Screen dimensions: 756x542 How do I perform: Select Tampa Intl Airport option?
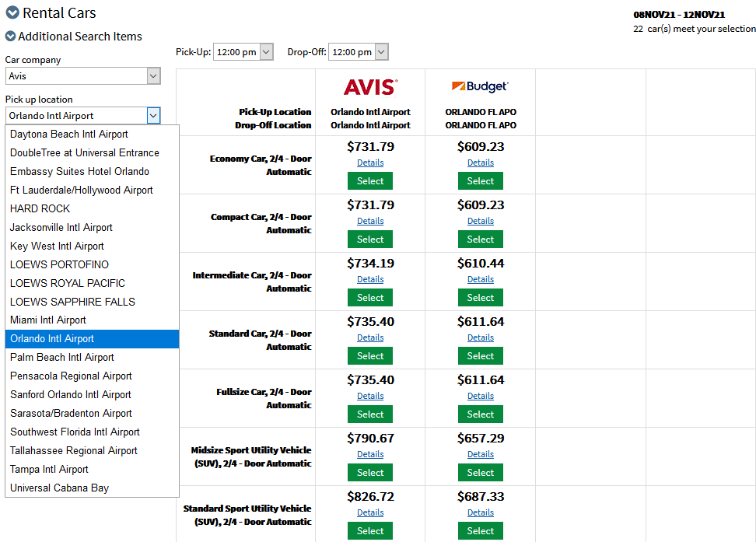92,469
